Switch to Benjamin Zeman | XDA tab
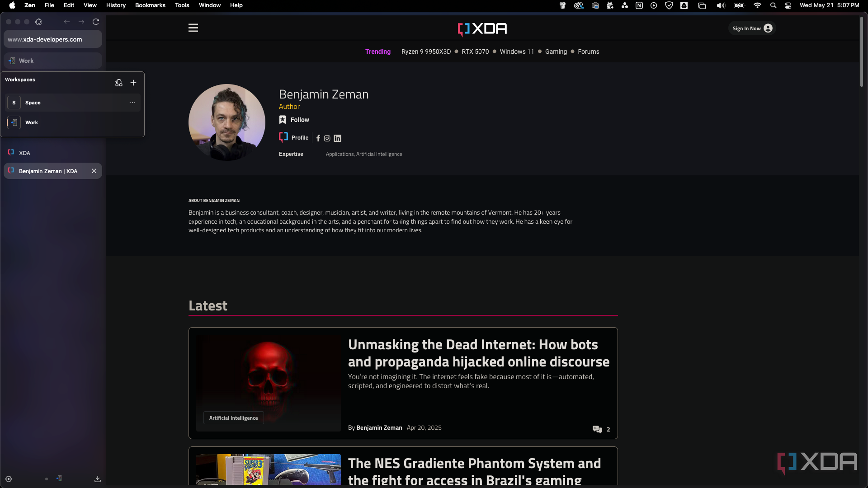Image resolution: width=868 pixels, height=488 pixels. coord(53,171)
